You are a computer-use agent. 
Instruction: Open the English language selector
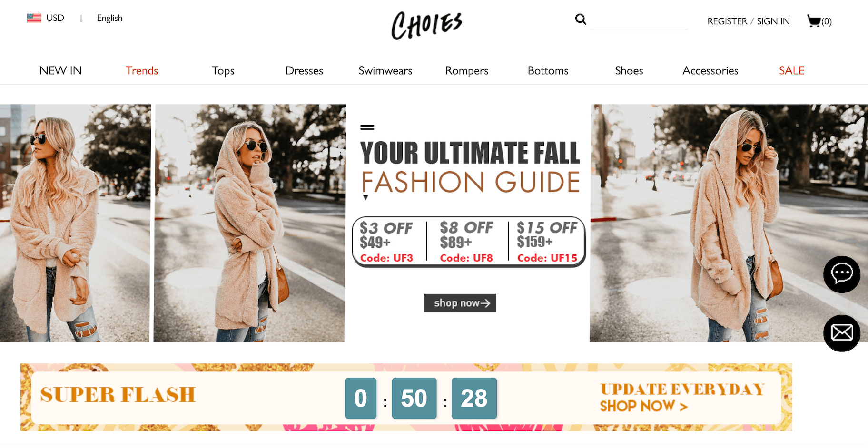point(109,18)
